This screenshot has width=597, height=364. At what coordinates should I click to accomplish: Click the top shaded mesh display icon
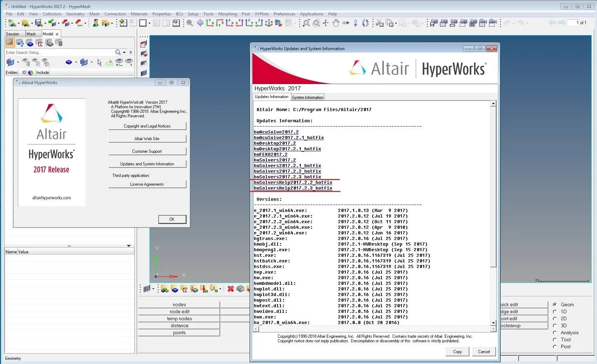click(x=144, y=44)
